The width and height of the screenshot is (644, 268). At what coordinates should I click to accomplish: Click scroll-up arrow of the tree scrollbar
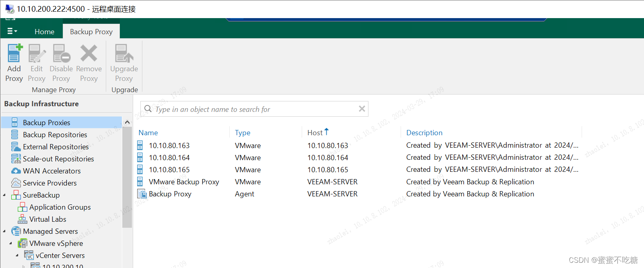(127, 122)
